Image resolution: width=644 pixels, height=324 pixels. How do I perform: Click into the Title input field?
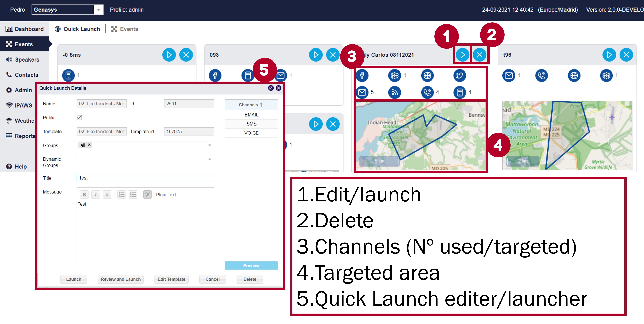click(145, 178)
